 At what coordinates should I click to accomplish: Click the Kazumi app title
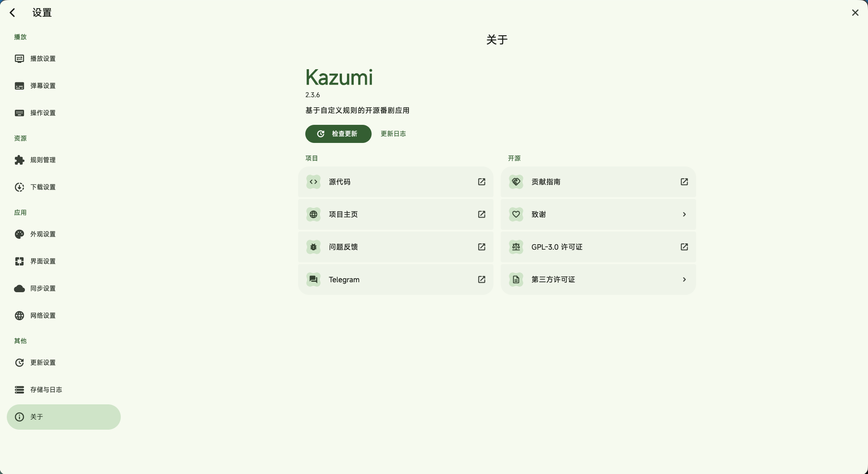339,77
